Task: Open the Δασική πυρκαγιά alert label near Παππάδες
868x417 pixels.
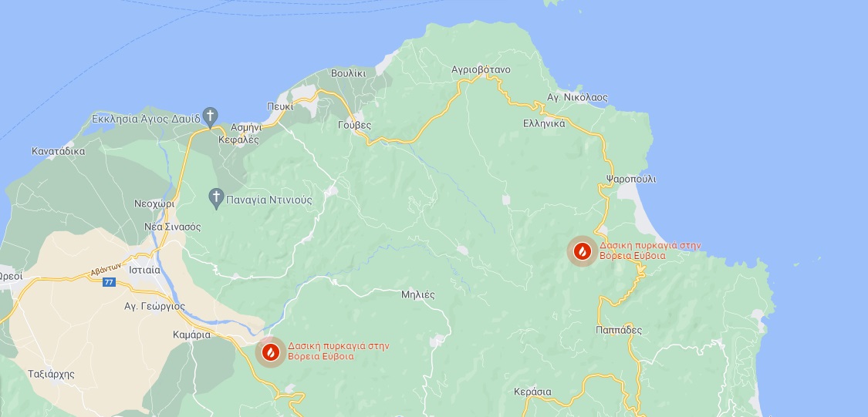Action: pos(650,251)
